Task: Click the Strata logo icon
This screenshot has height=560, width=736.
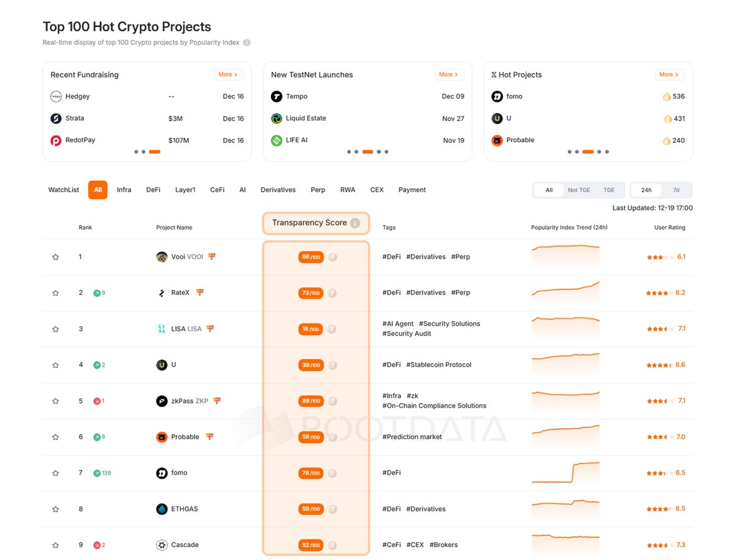Action: tap(56, 118)
